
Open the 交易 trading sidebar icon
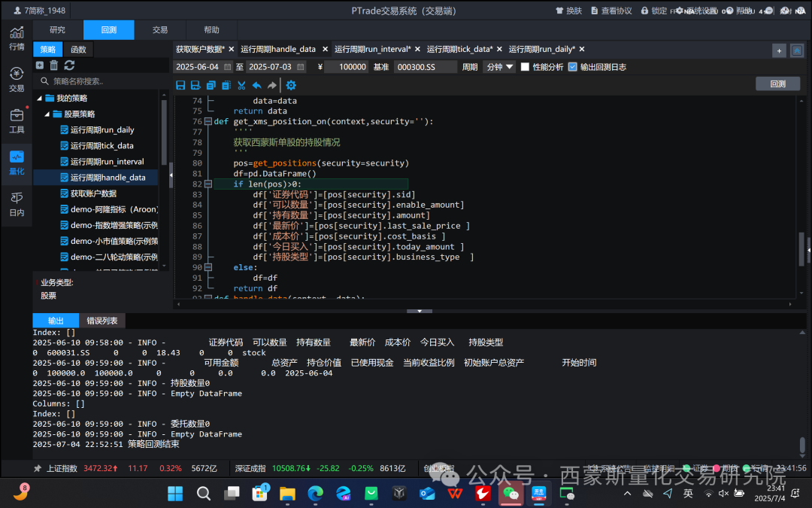tap(17, 80)
